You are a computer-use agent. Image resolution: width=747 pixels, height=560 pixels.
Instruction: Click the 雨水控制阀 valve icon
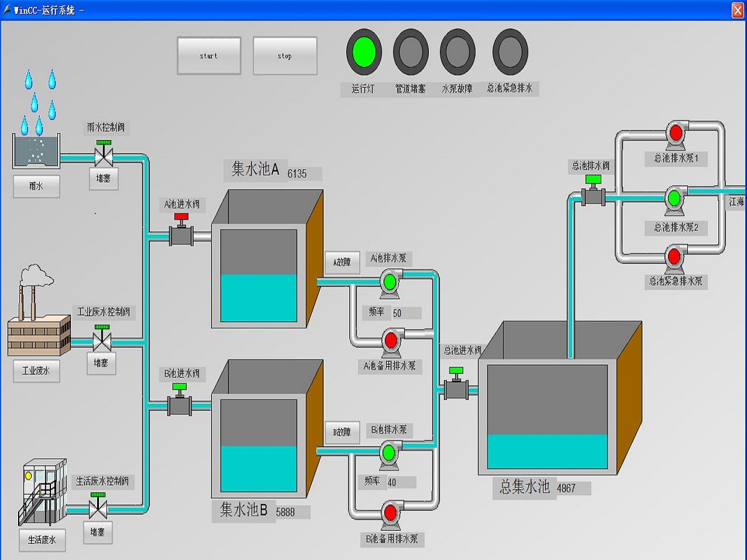point(103,154)
